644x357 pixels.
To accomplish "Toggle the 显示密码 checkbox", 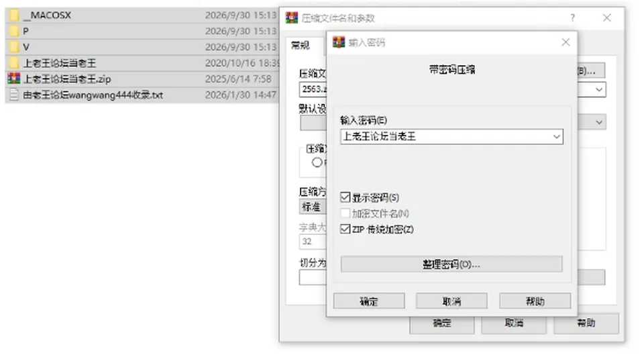I will click(x=345, y=197).
